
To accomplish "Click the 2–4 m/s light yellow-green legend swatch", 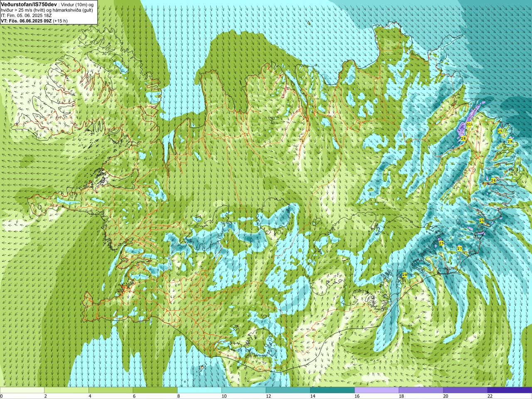I will tap(66, 390).
